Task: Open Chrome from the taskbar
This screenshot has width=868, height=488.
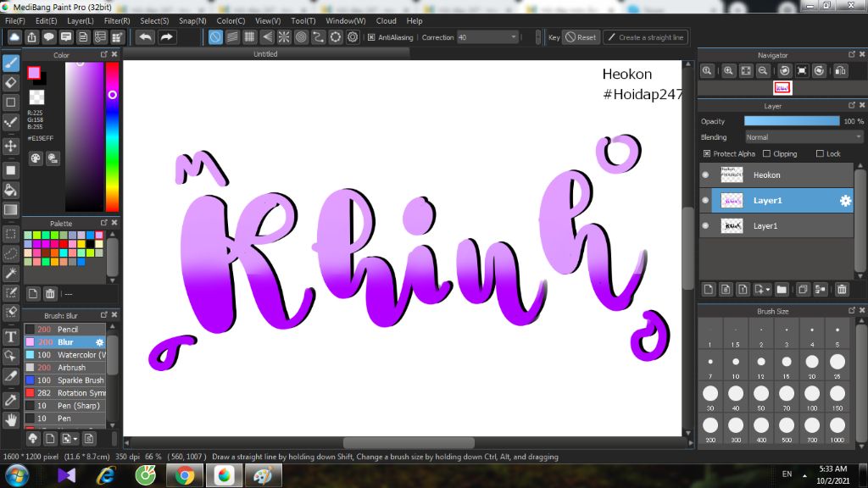Action: point(185,475)
